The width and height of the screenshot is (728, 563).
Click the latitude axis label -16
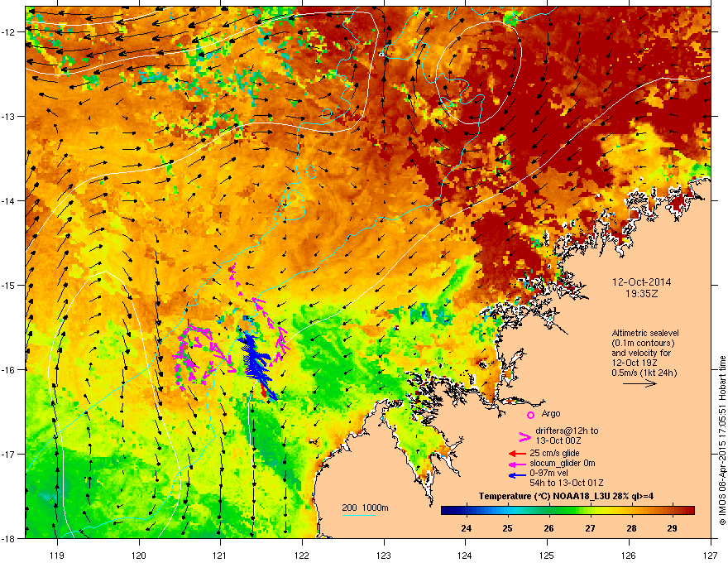8,370
